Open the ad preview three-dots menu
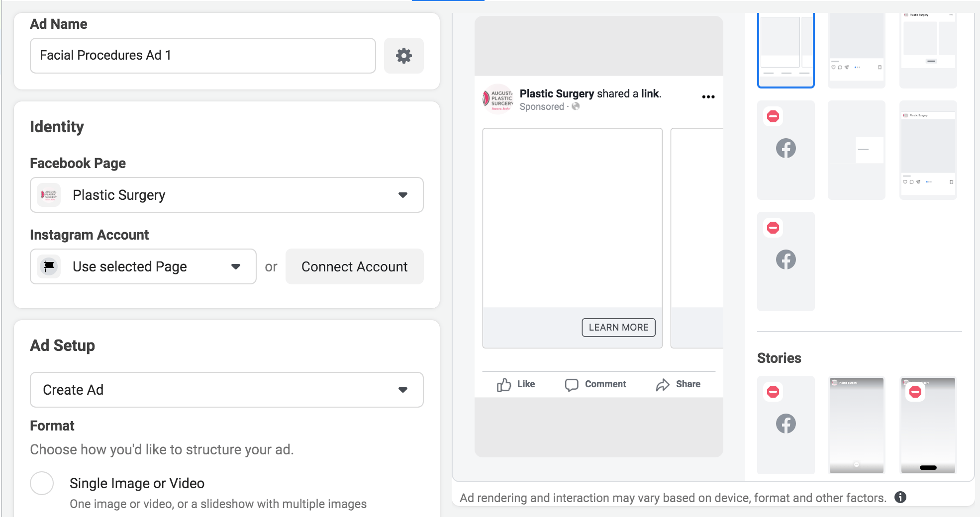The image size is (980, 517). tap(708, 97)
